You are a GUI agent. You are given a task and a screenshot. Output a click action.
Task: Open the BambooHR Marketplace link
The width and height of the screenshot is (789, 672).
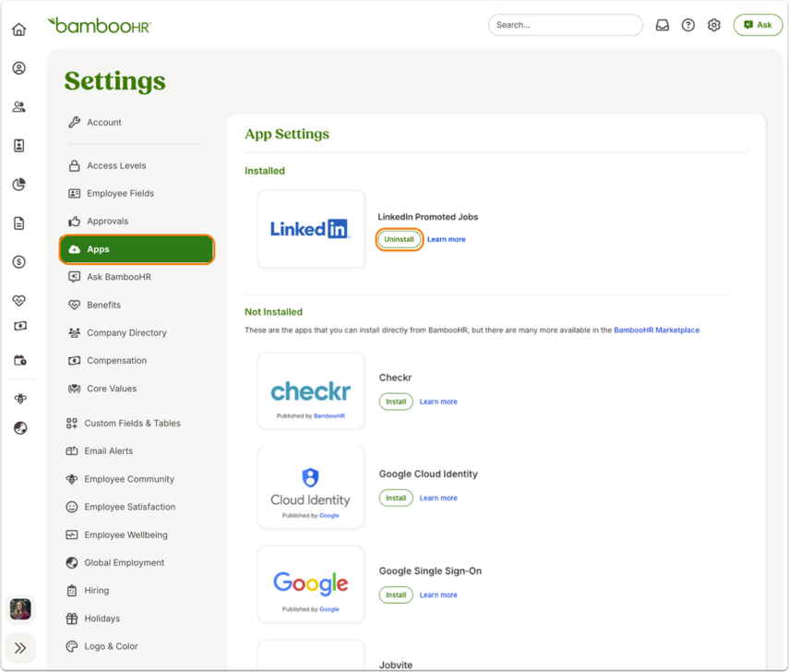coord(657,330)
